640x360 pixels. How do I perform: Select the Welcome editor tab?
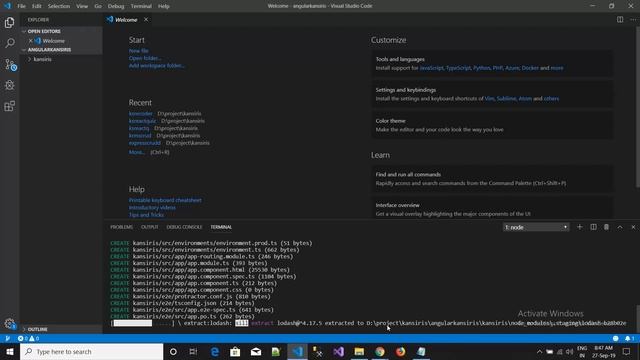(x=128, y=20)
